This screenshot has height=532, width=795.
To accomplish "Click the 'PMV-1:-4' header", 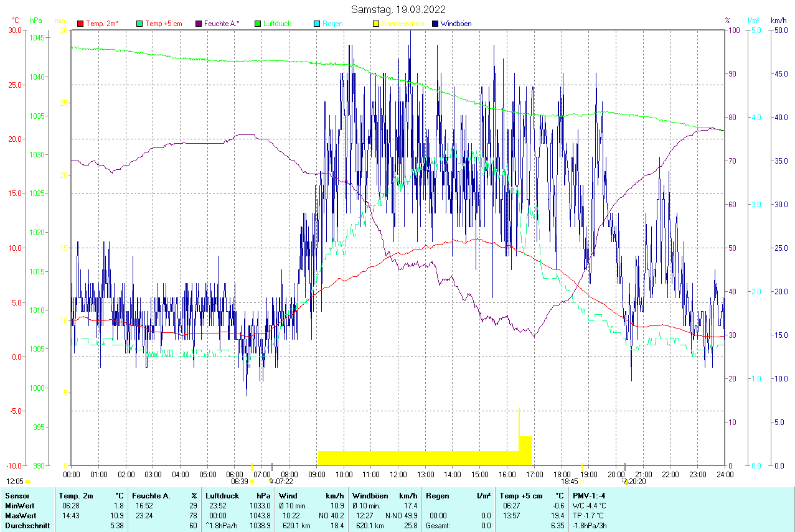I will [590, 496].
